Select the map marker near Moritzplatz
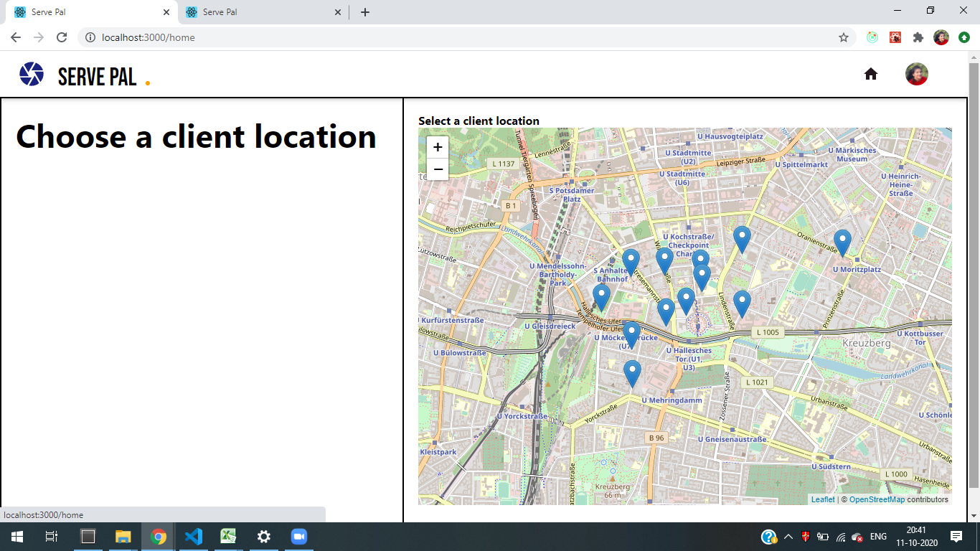The height and width of the screenshot is (551, 980). [842, 242]
